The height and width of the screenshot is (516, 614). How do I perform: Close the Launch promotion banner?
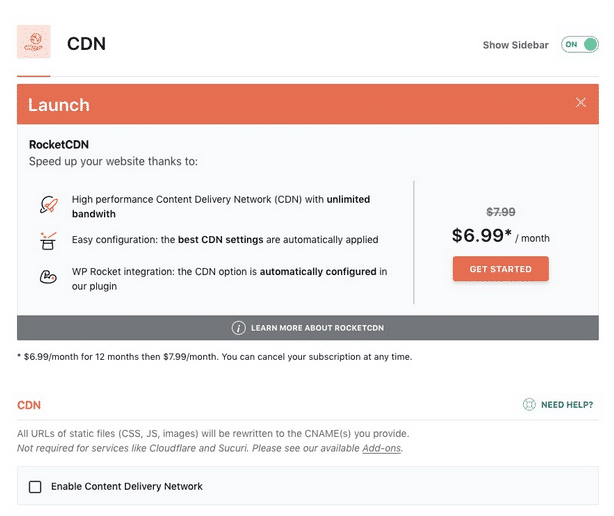(581, 103)
